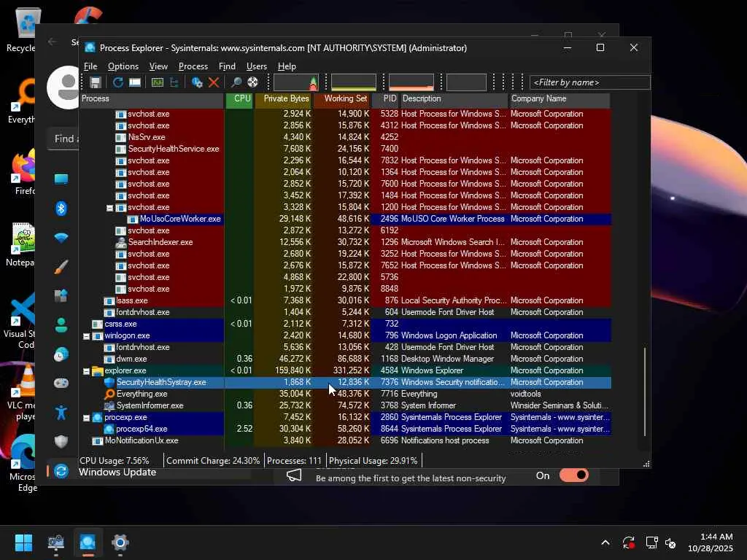747x560 pixels.
Task: Open Personalization brush icon in Settings sidebar
Action: click(61, 267)
